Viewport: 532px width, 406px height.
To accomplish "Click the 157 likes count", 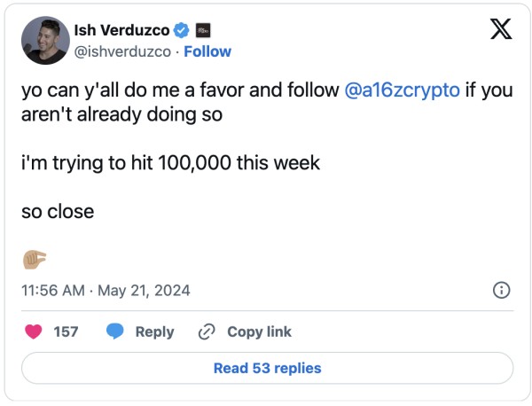I will click(66, 332).
